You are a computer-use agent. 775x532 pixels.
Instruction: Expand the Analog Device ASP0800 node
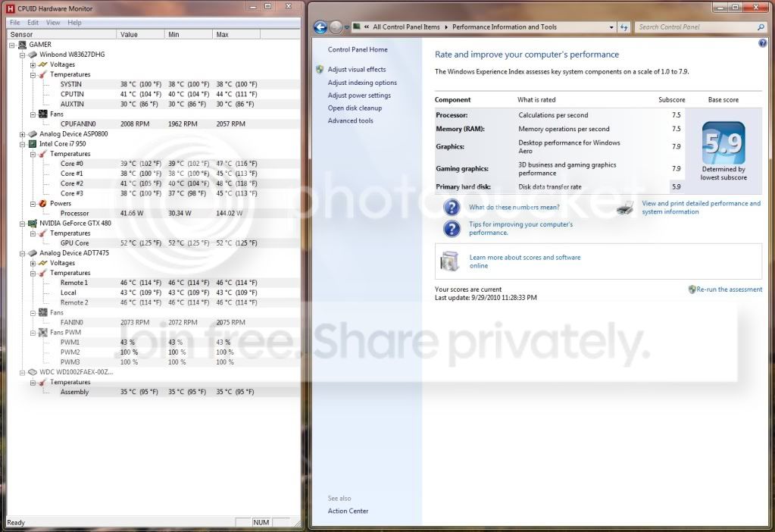pyautogui.click(x=22, y=134)
